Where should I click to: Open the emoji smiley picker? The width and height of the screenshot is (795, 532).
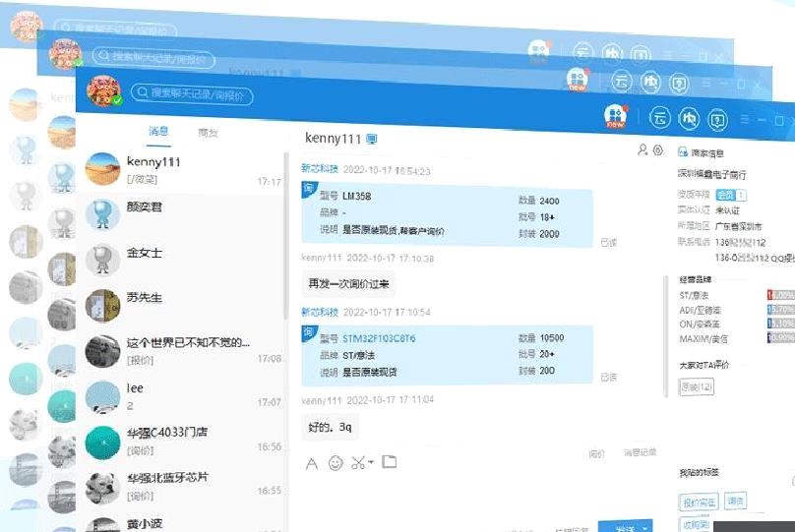click(x=336, y=463)
